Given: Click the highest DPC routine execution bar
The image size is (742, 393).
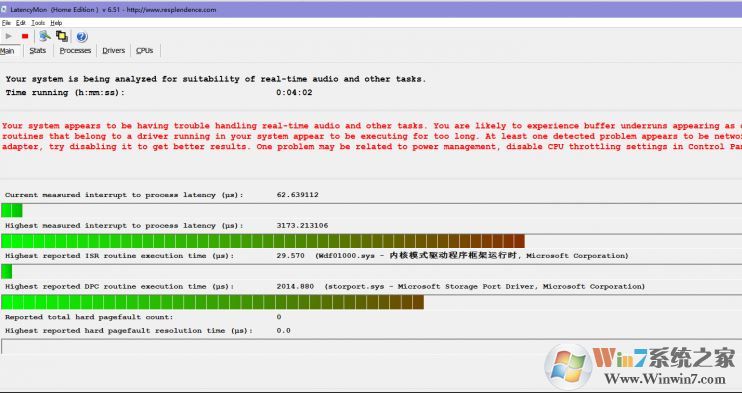Looking at the screenshot, I should (x=371, y=302).
